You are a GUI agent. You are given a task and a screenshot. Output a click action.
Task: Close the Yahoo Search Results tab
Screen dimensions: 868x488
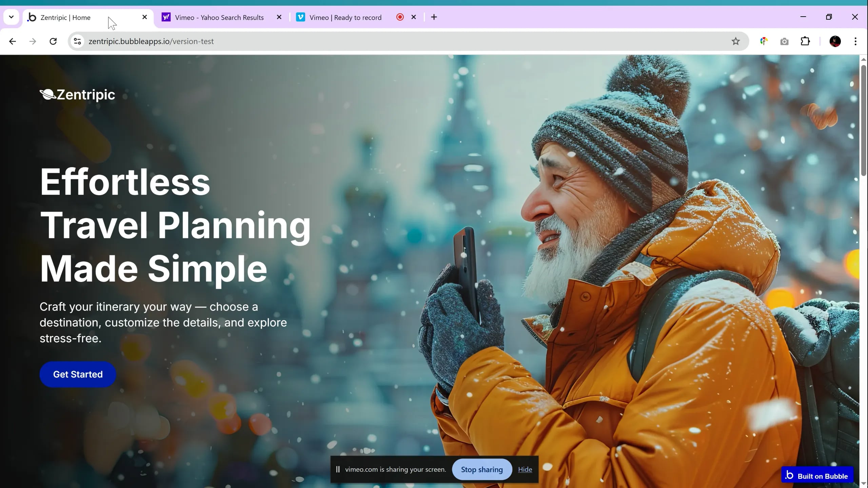click(279, 17)
